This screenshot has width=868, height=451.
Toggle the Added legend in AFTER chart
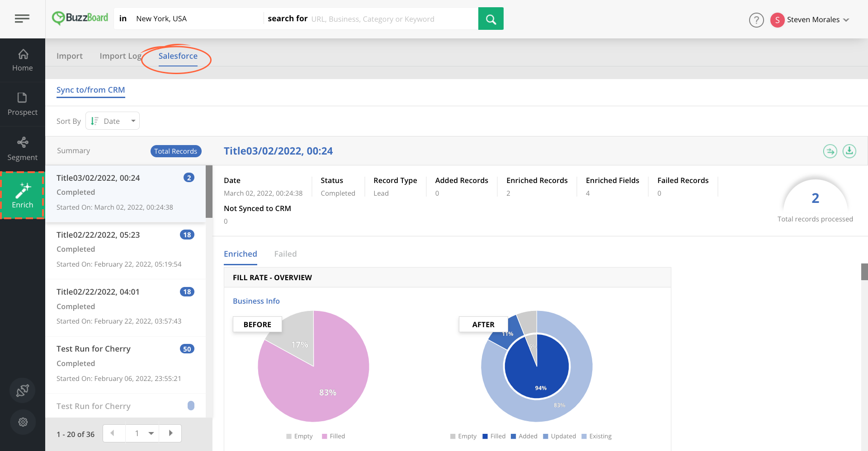524,436
